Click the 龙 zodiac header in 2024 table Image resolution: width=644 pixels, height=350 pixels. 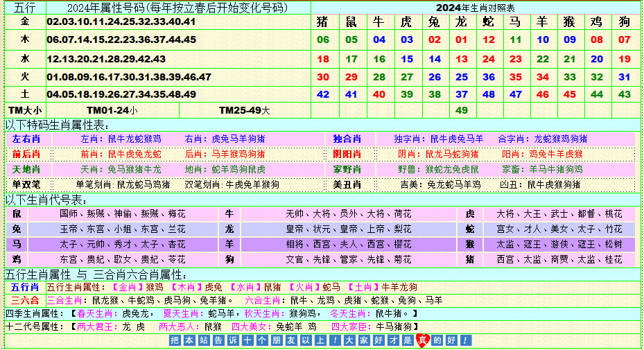click(462, 21)
